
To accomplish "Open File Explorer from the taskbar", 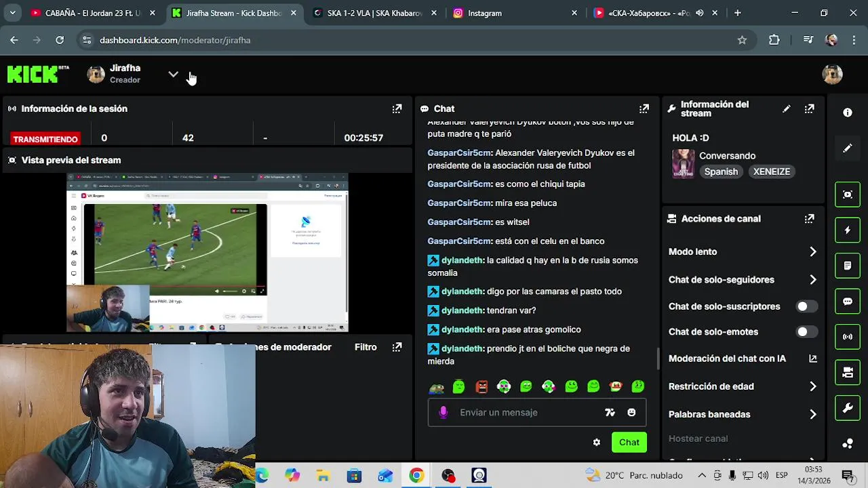I will pyautogui.click(x=323, y=476).
